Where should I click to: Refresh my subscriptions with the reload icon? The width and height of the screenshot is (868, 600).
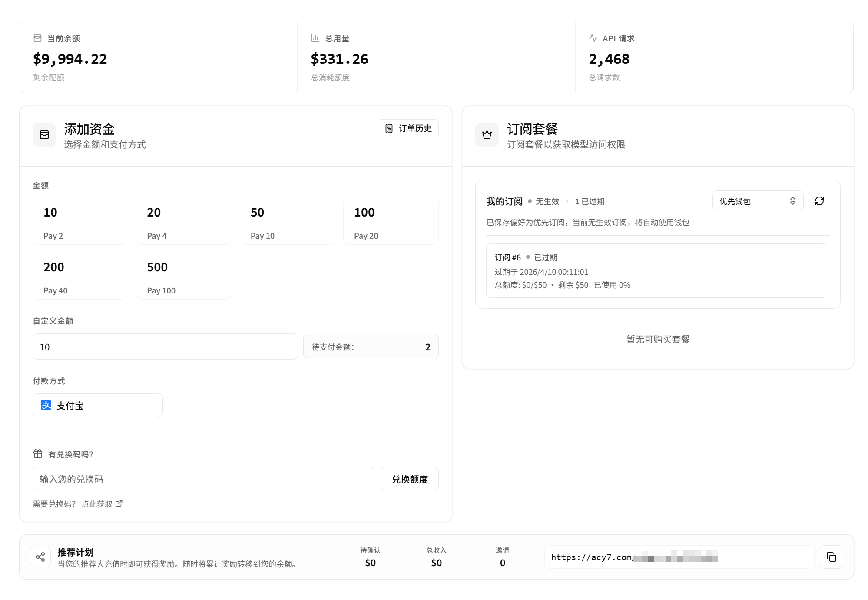(x=819, y=201)
